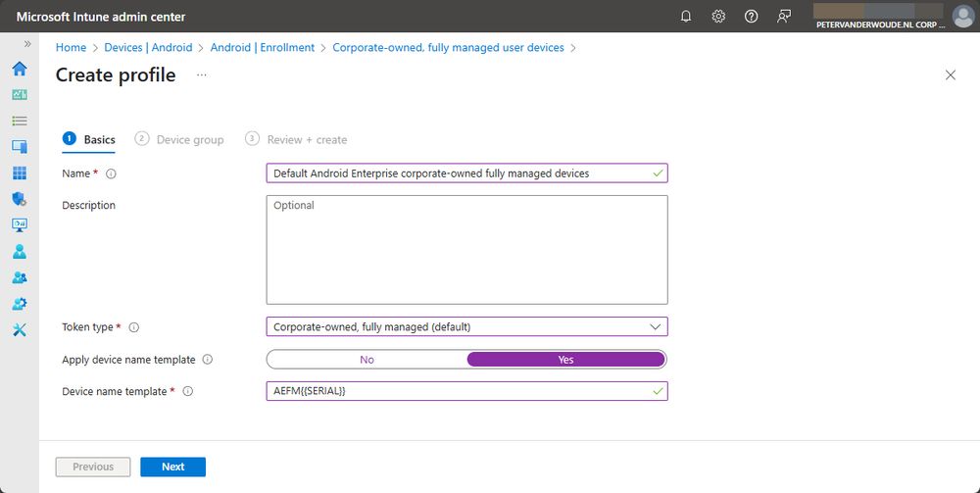The height and width of the screenshot is (493, 980).
Task: Switch to the Basics step tab
Action: [x=89, y=139]
